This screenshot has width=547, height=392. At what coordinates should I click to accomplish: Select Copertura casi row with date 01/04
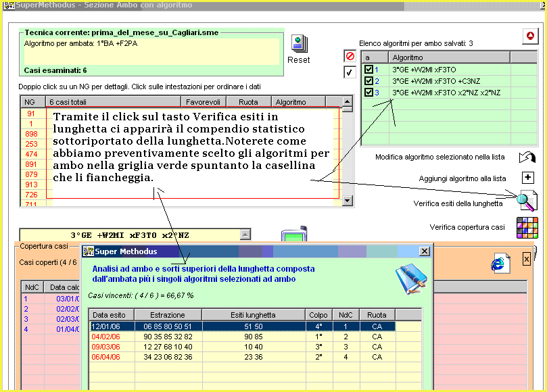click(x=51, y=329)
